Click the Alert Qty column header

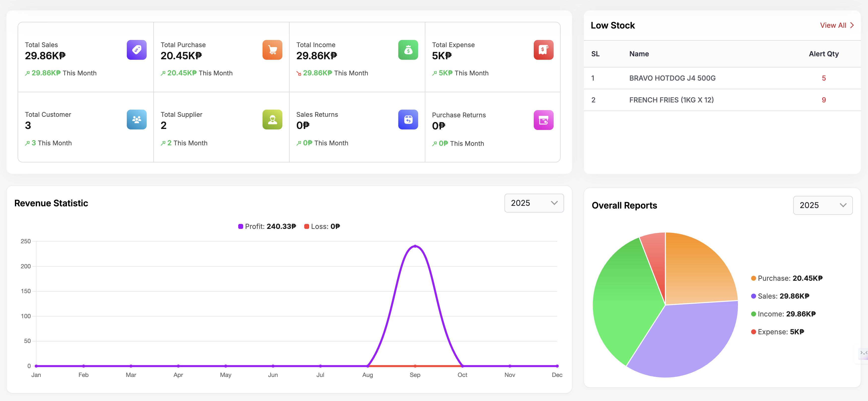(x=824, y=54)
